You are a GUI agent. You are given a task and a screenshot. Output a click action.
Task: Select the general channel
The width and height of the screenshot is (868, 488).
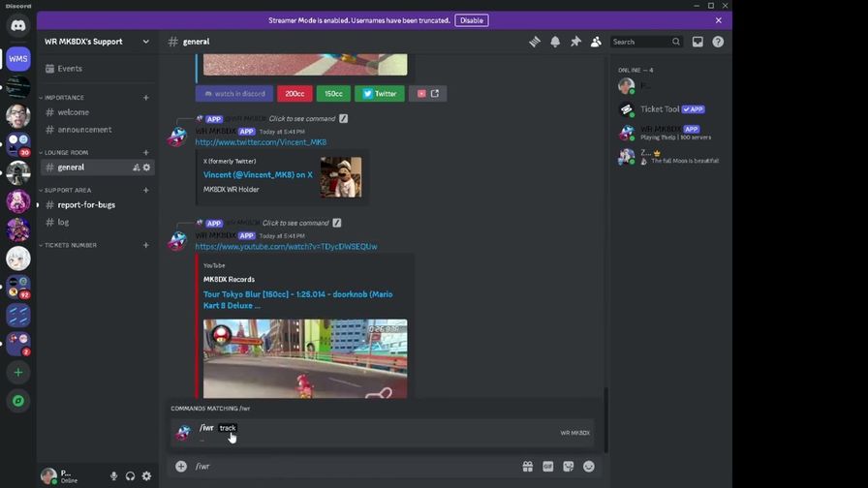(97, 168)
